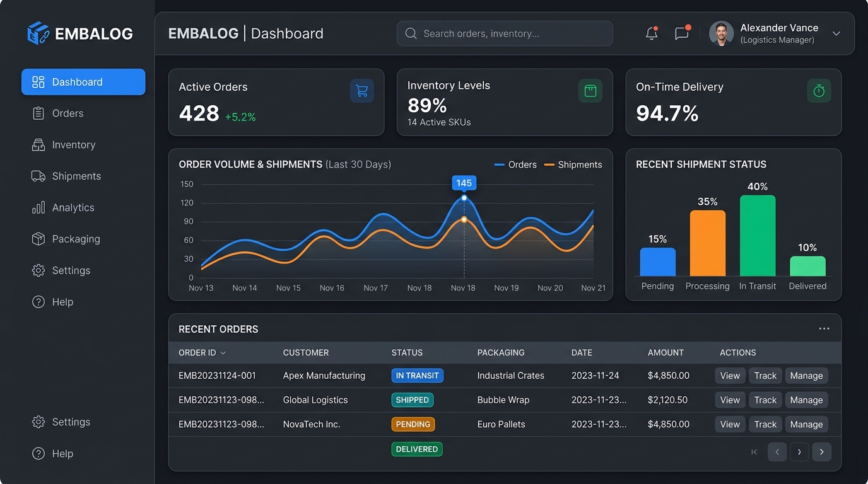Click the Inventory Levels box icon
This screenshot has width=868, height=484.
tap(590, 91)
